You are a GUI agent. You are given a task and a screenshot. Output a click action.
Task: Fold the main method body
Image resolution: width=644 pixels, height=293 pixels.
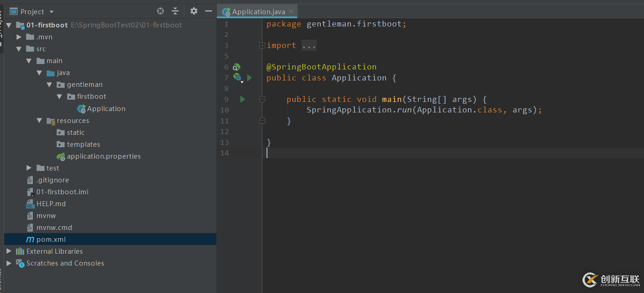[262, 99]
